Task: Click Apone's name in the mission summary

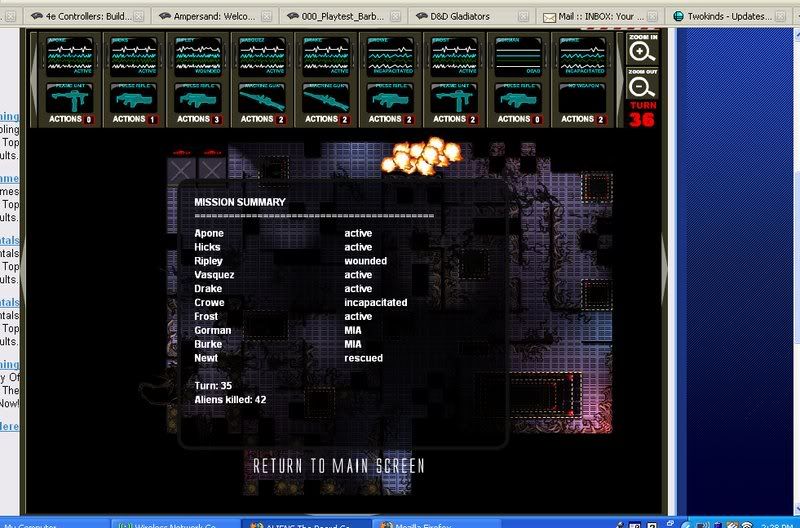Action: click(209, 233)
